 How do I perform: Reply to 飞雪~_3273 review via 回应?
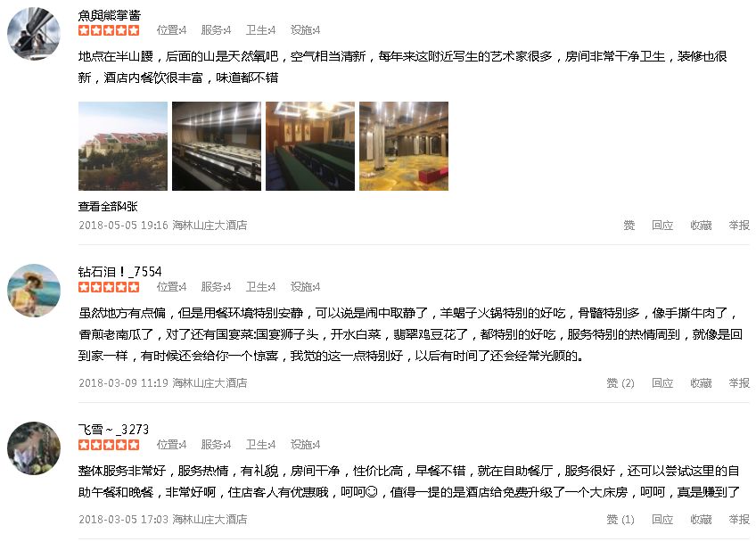tap(662, 520)
